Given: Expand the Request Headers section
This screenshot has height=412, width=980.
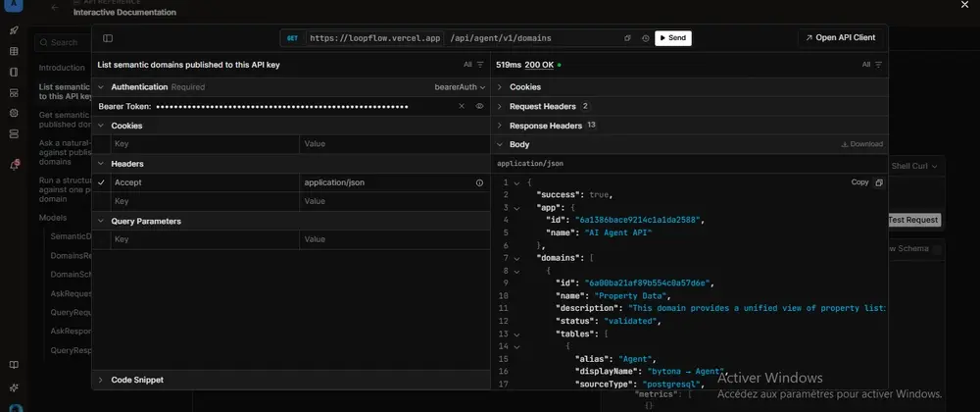Looking at the screenshot, I should (x=500, y=106).
